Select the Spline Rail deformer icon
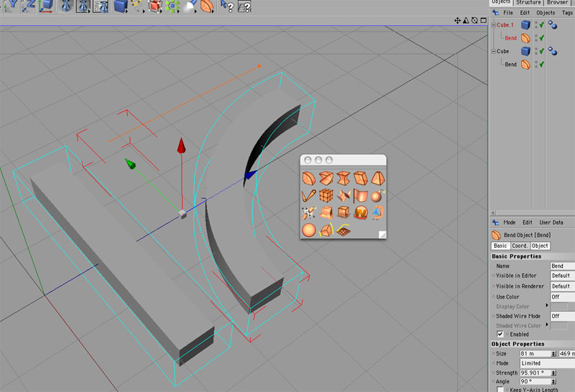Viewport: 575px width, 392px height. (344, 230)
